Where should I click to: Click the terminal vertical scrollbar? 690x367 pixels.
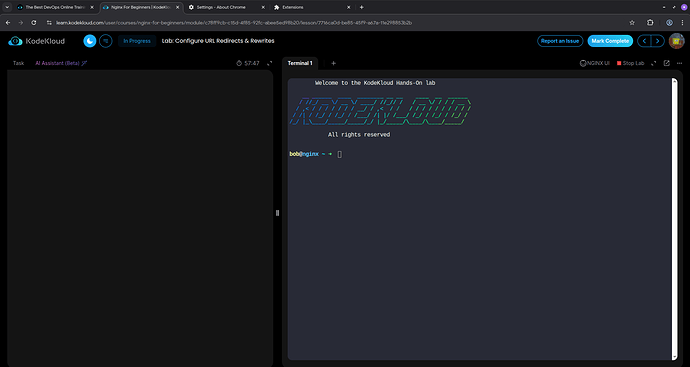(675, 219)
